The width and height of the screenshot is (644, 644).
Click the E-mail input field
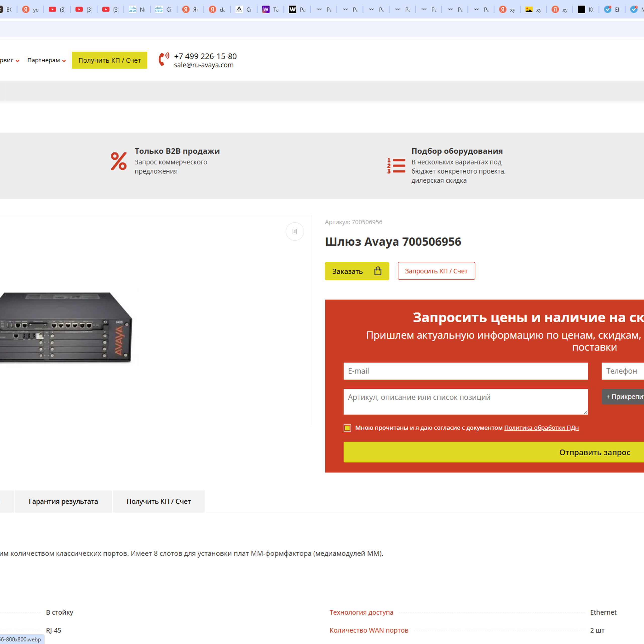pos(465,371)
